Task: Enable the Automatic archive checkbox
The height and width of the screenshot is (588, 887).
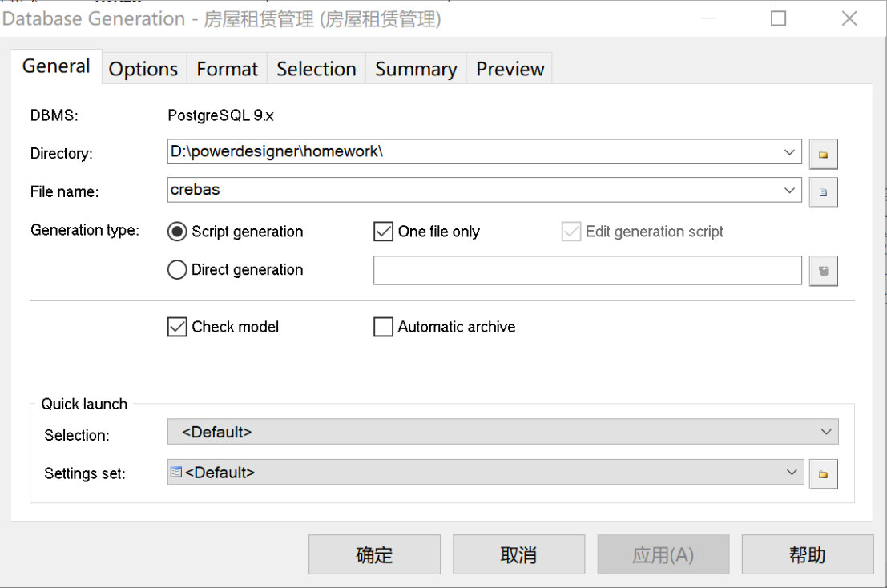Action: pyautogui.click(x=383, y=327)
